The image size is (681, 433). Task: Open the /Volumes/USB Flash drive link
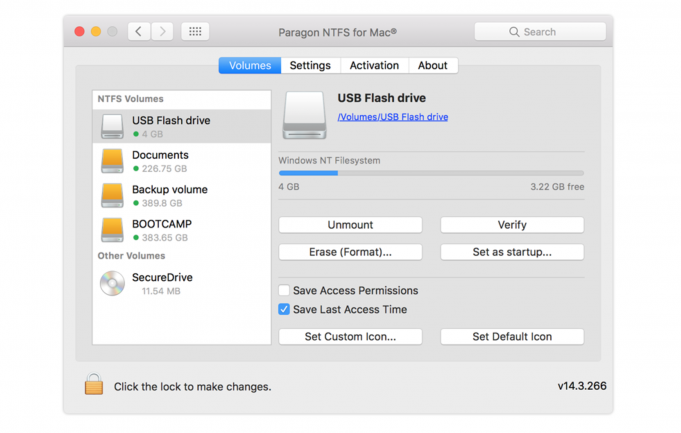(392, 117)
